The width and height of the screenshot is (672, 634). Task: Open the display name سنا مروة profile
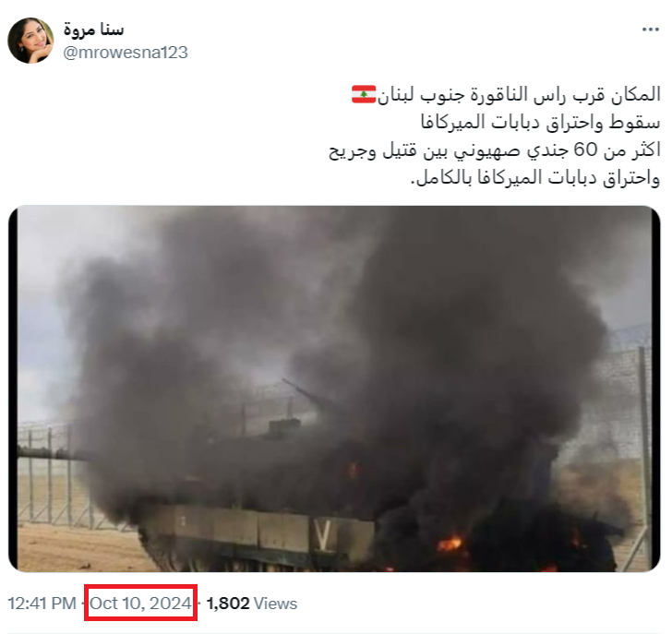(93, 30)
